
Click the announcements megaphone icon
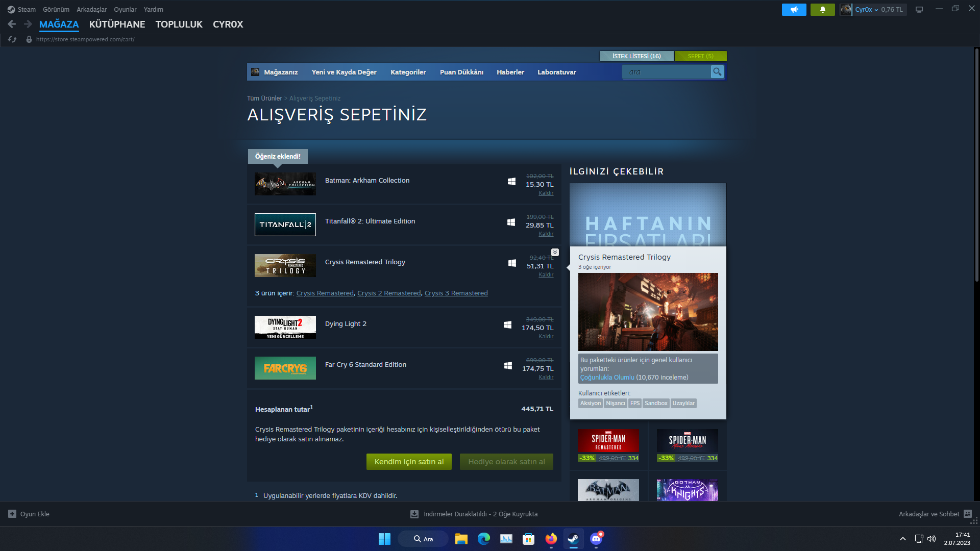(794, 10)
